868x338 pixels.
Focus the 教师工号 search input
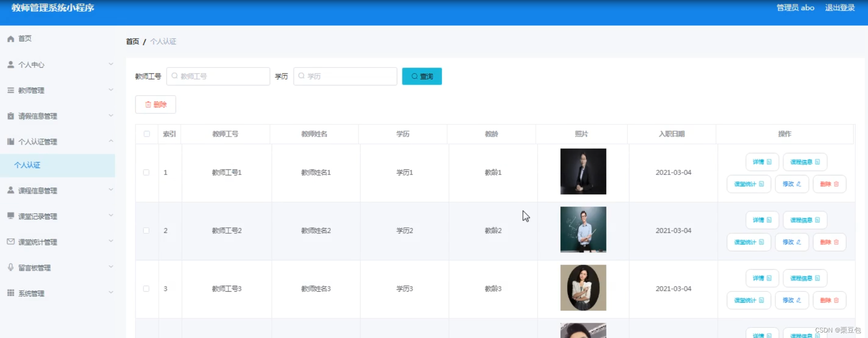coord(218,76)
